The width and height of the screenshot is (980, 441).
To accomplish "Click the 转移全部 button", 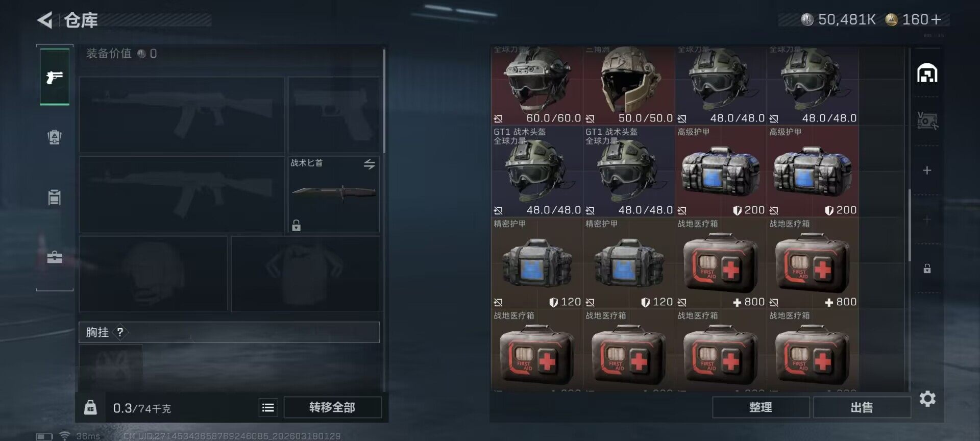I will click(332, 407).
